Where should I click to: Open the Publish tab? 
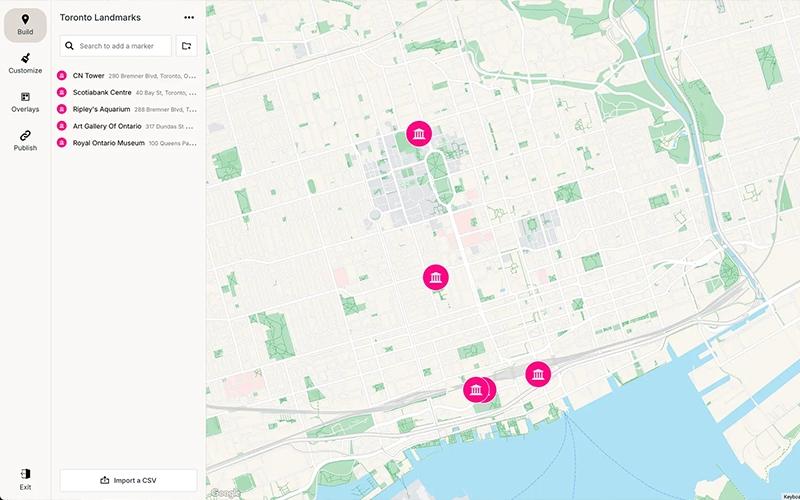[25, 141]
